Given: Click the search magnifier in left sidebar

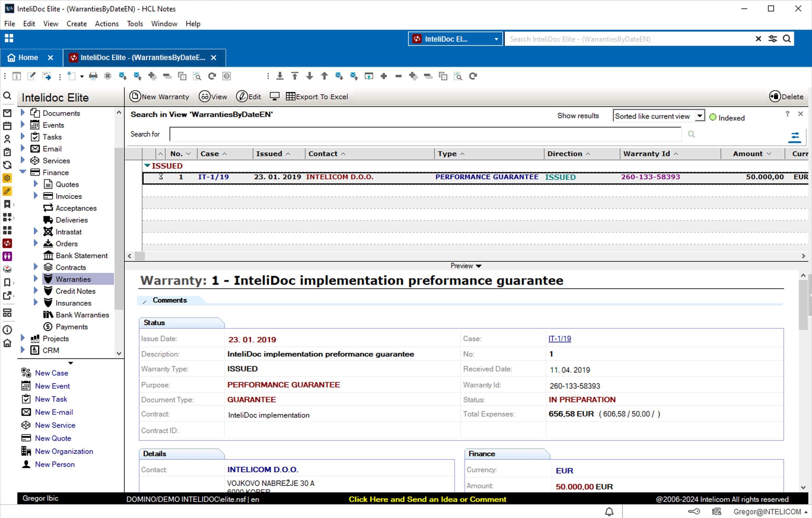Looking at the screenshot, I should tap(7, 96).
